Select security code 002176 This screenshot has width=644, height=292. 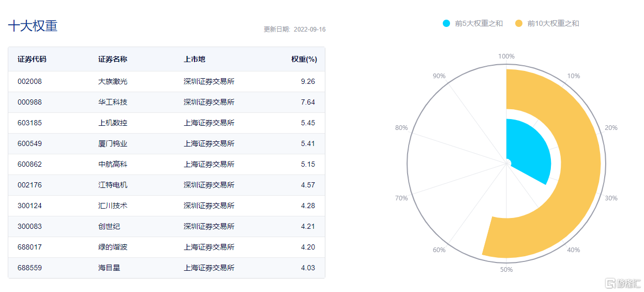pyautogui.click(x=29, y=185)
